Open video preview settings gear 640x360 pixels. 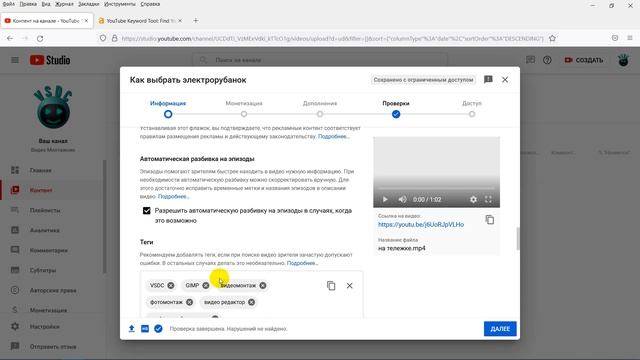pyautogui.click(x=473, y=199)
